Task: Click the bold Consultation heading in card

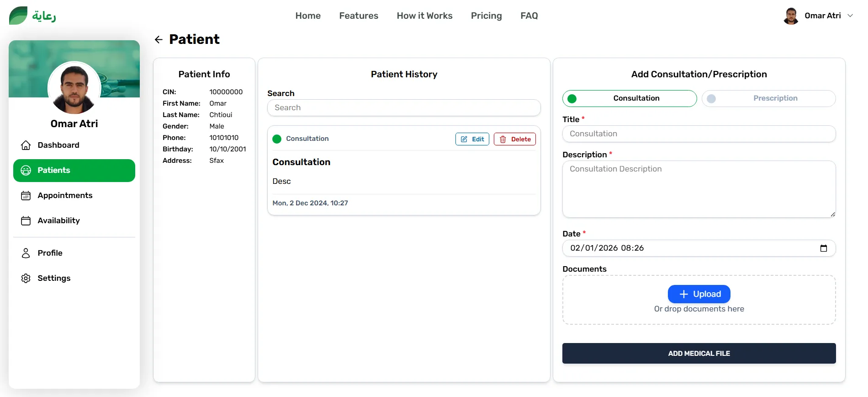Action: click(301, 162)
